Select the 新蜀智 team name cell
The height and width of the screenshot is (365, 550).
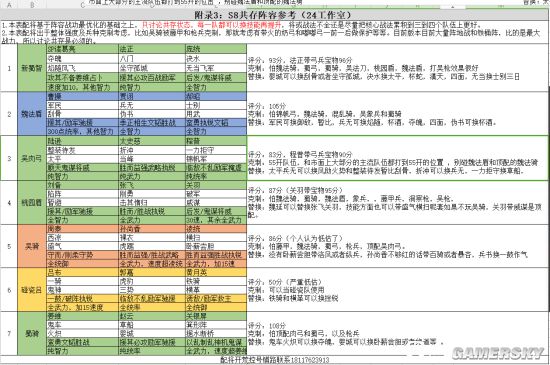[x=32, y=68]
